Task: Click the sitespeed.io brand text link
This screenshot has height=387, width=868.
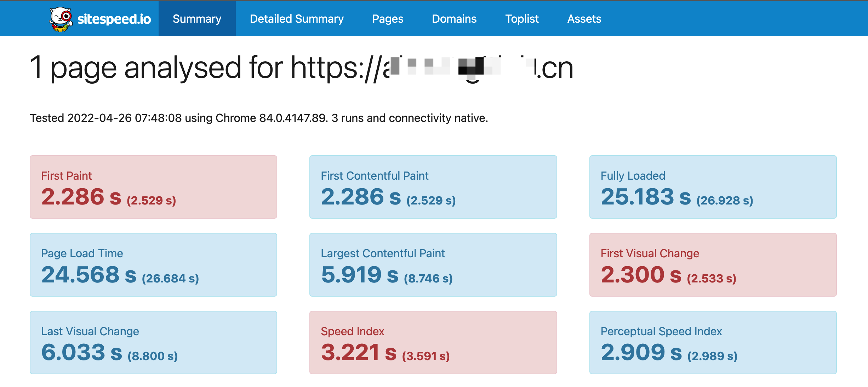Action: click(x=114, y=19)
